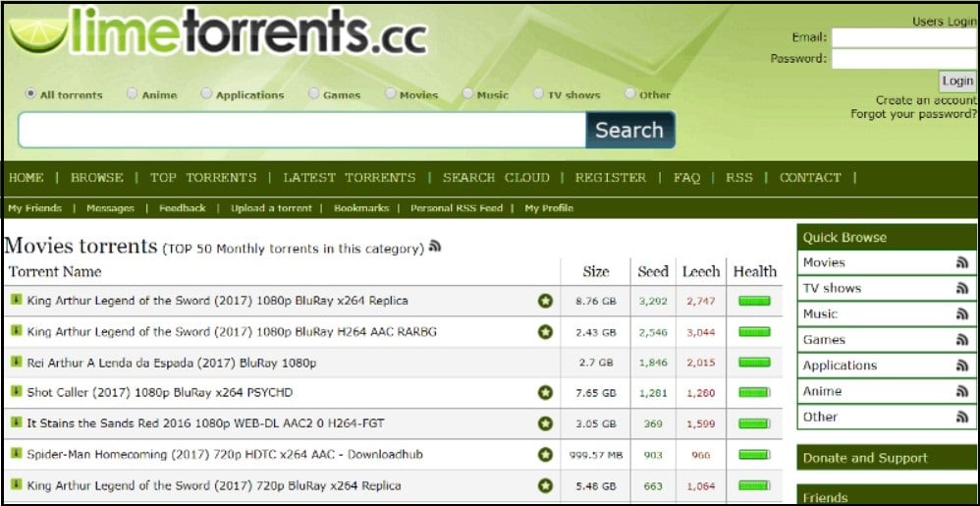
Task: Open the My Friends link
Action: 35,208
